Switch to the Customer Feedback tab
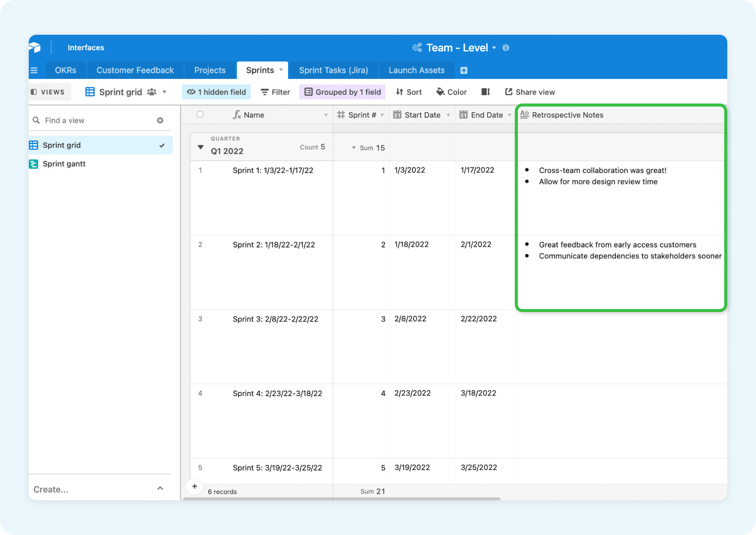Screen dimensions: 756x535 tap(135, 71)
